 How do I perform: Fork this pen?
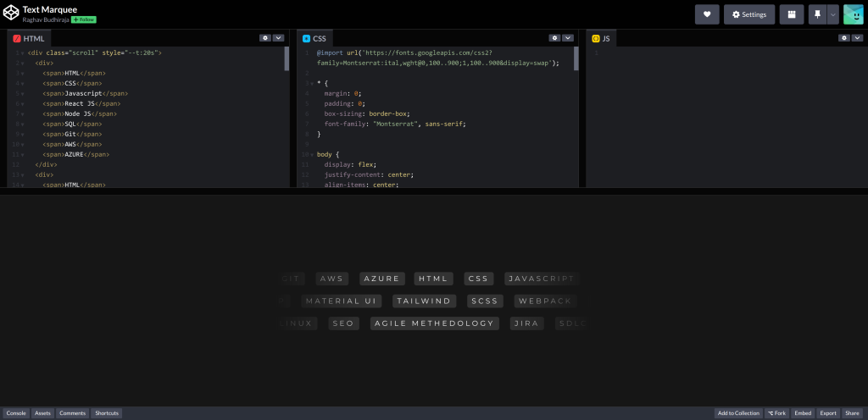pyautogui.click(x=777, y=413)
